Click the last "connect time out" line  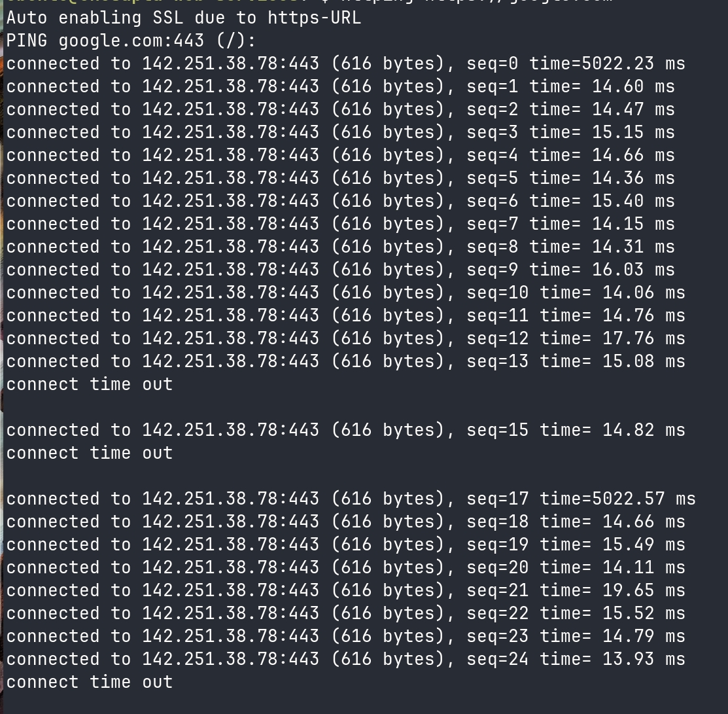point(90,682)
